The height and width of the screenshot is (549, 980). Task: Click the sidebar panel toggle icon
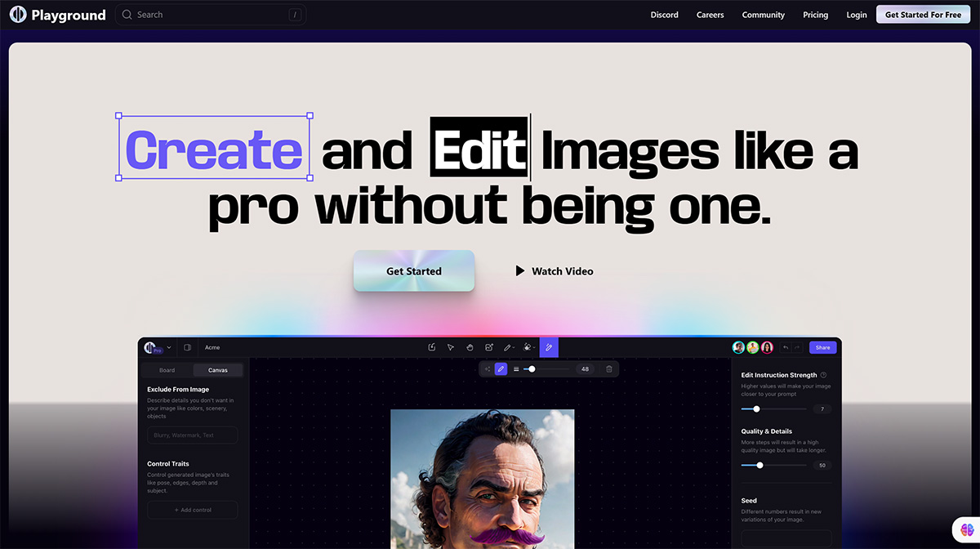pyautogui.click(x=187, y=347)
